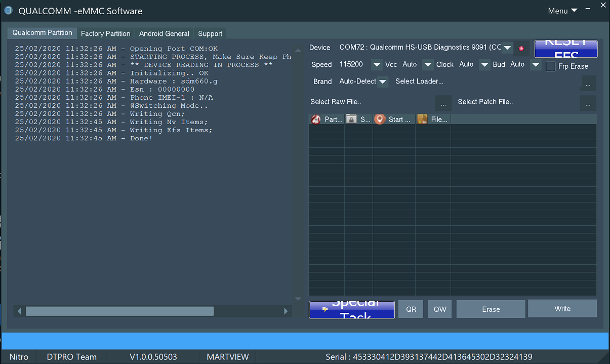Expand the Brand Auto-Detect dropdown
The width and height of the screenshot is (610, 364).
point(383,82)
